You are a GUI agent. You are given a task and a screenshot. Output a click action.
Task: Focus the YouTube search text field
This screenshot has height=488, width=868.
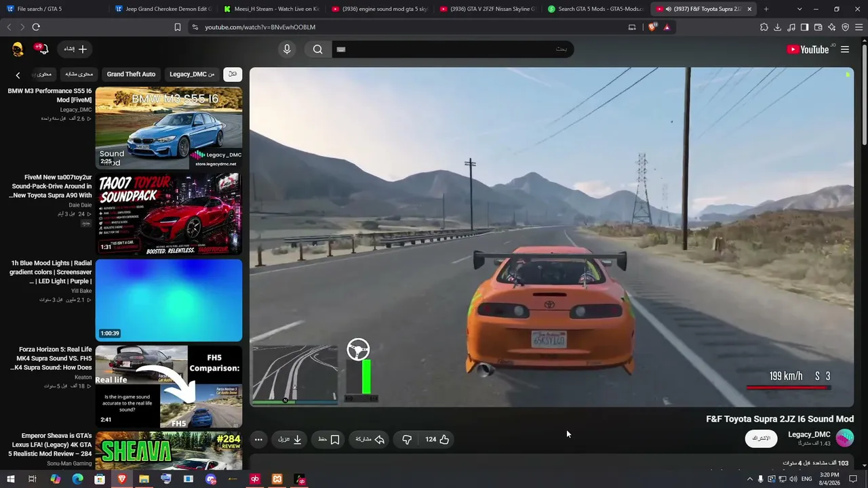coord(452,49)
